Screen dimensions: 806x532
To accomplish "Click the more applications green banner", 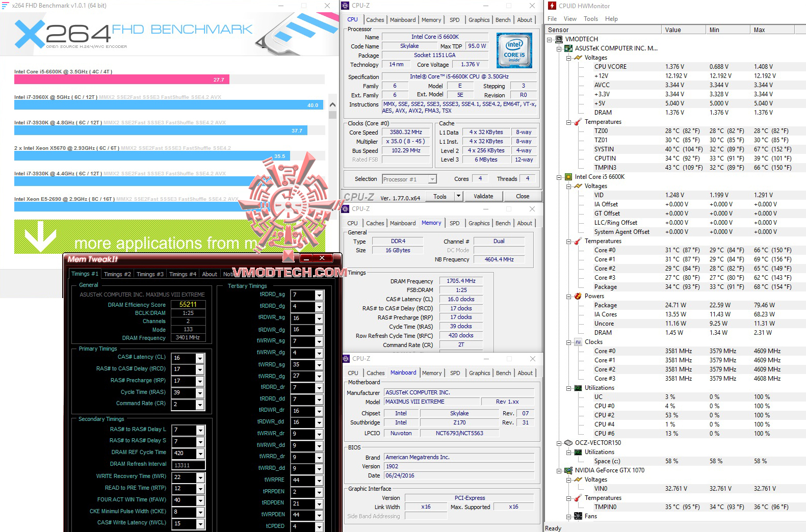I will point(169,236).
